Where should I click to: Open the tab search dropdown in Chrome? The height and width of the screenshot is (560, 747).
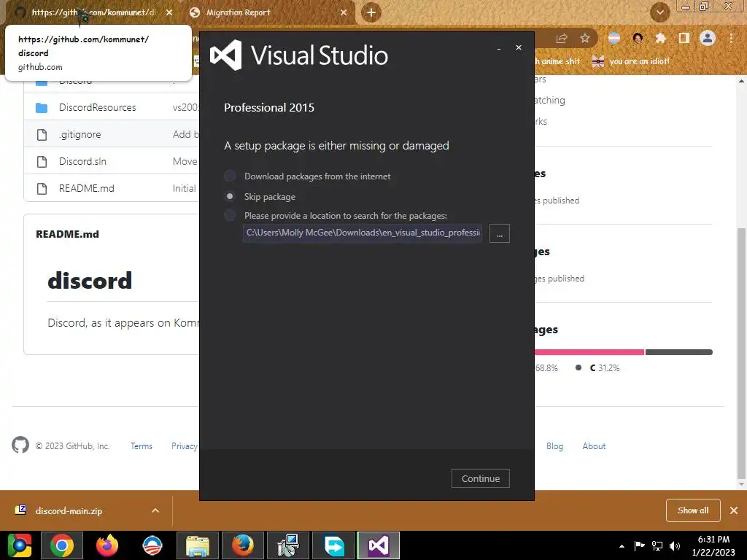point(659,12)
